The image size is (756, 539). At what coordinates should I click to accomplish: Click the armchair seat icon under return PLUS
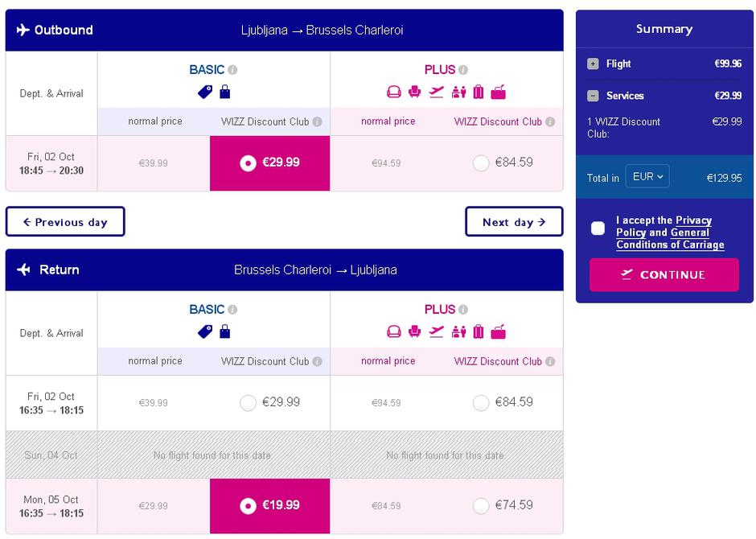[415, 331]
